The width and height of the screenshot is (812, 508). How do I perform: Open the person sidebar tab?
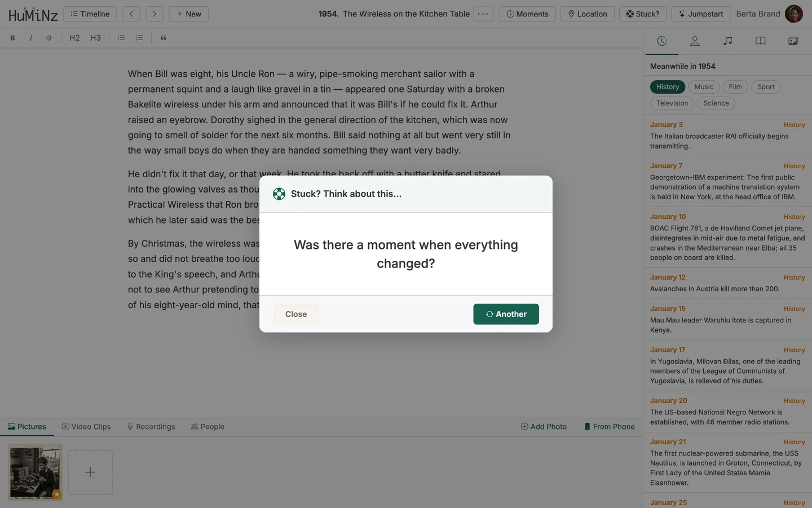pyautogui.click(x=695, y=41)
